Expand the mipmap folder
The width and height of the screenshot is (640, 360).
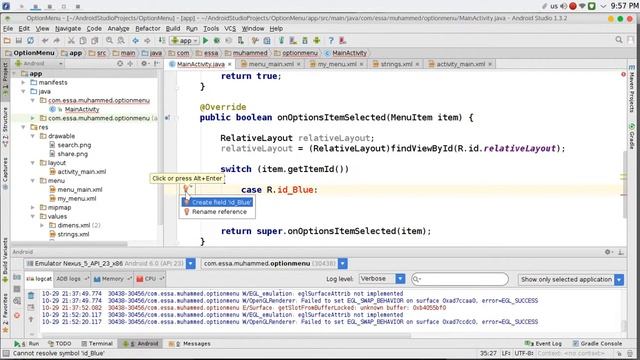pos(33,207)
